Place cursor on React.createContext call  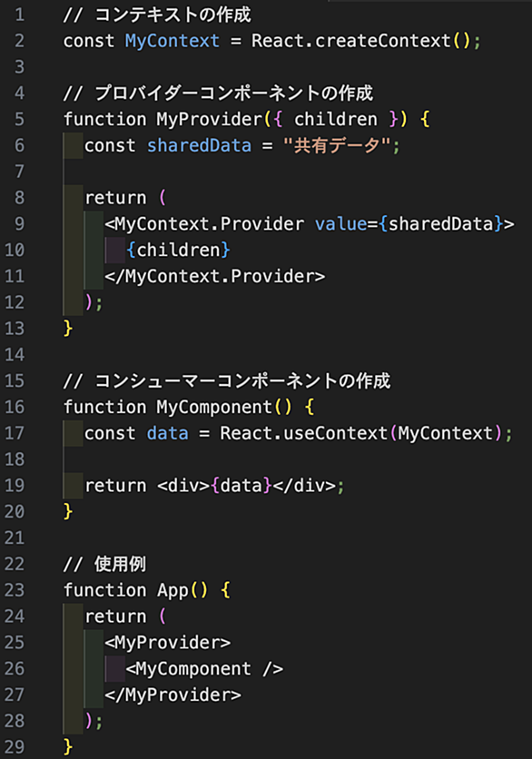coord(350,41)
